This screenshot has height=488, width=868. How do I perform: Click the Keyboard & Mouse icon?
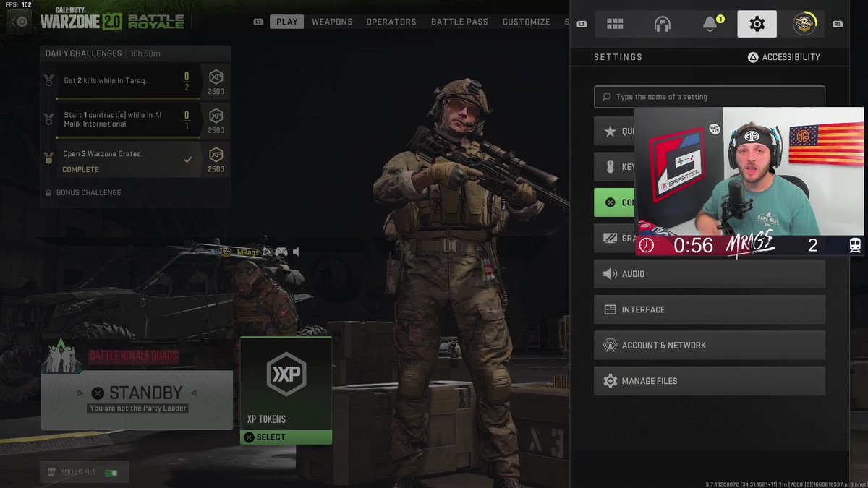click(610, 167)
